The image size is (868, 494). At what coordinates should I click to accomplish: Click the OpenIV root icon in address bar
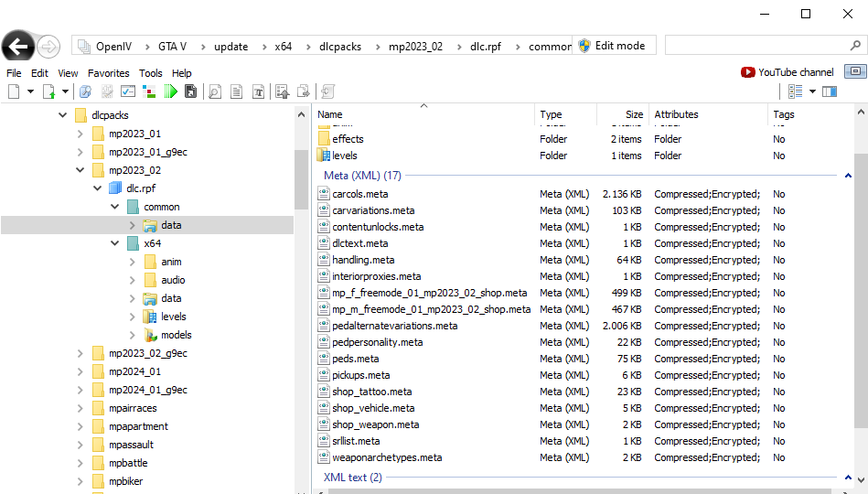point(84,47)
